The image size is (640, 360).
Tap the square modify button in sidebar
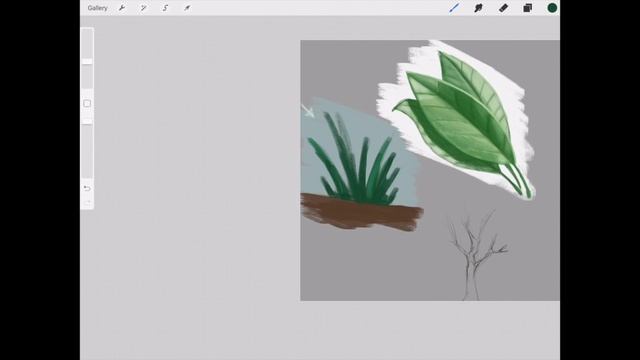[x=87, y=104]
